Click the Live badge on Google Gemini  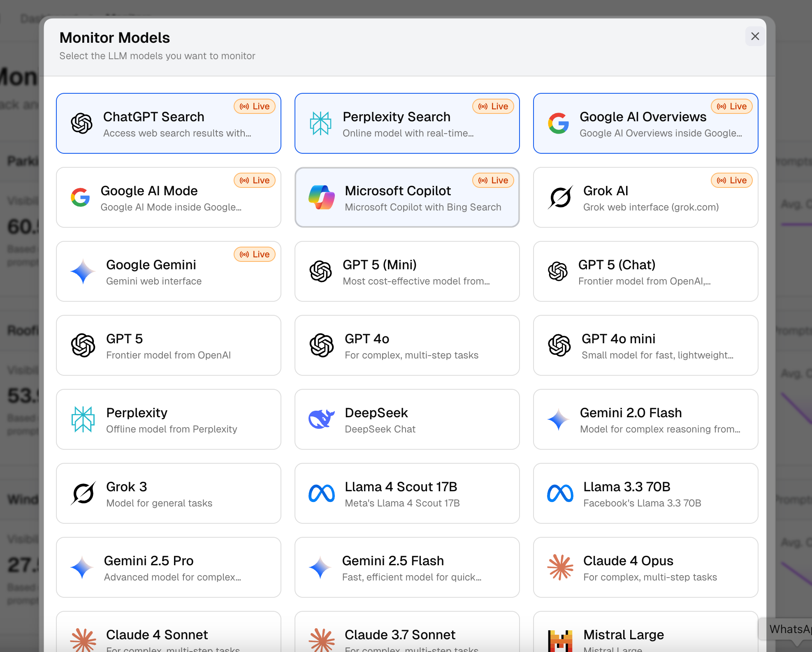[x=254, y=254]
